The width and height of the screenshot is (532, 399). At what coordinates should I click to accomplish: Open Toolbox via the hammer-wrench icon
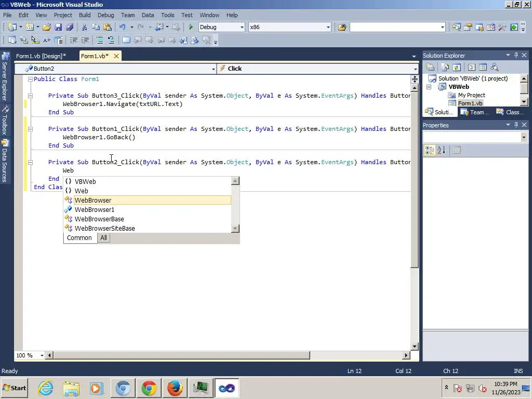[502, 27]
